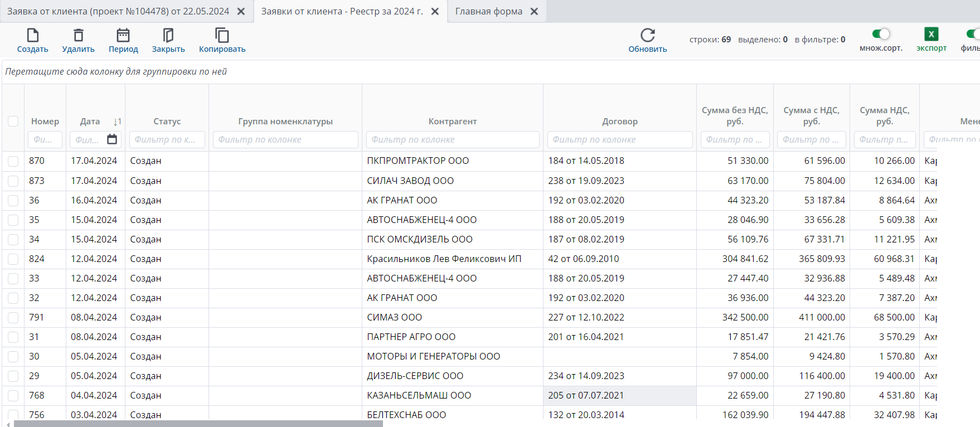Sort by the Контрагент column header

coord(452,122)
